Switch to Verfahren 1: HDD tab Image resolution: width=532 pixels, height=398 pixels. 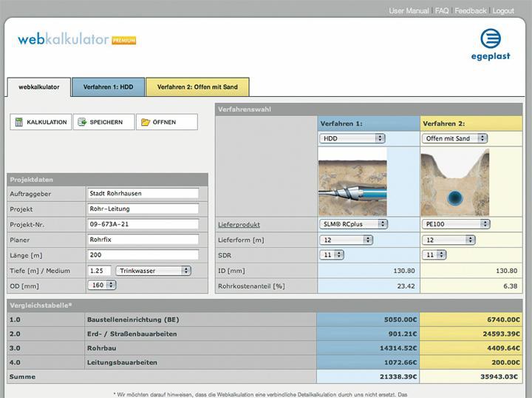tap(108, 87)
